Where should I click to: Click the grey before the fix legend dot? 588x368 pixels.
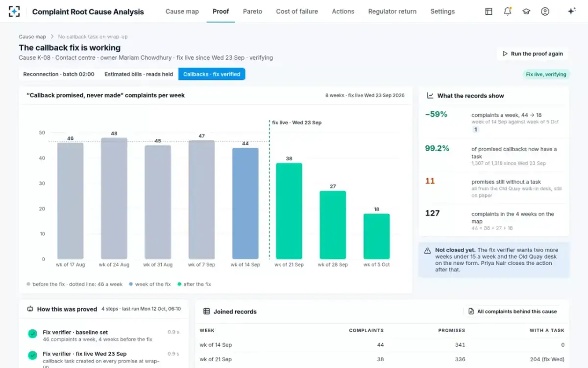point(28,284)
